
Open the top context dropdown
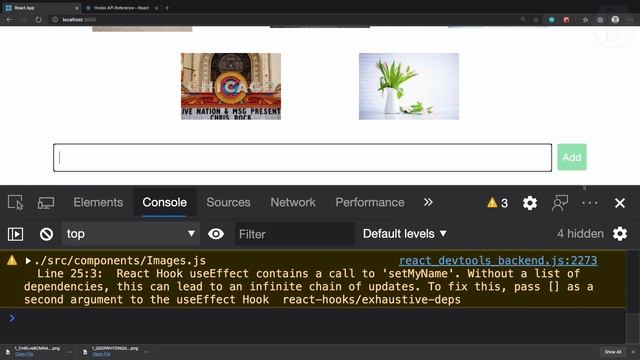(131, 234)
